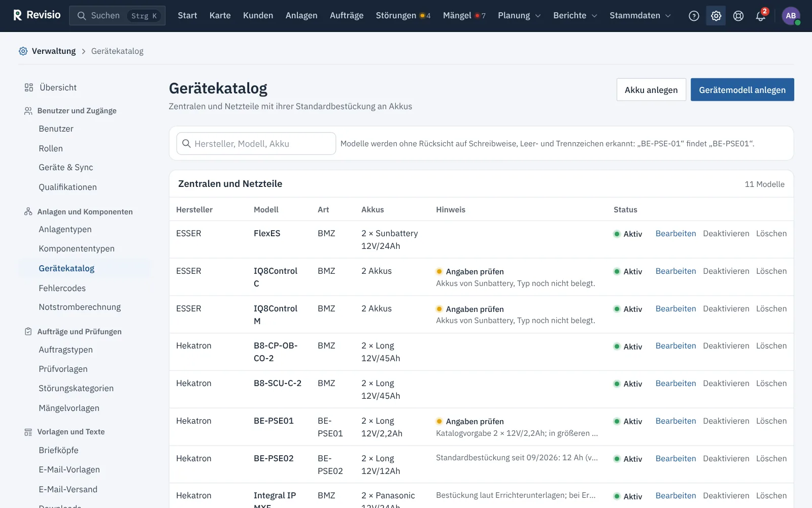This screenshot has width=812, height=508.
Task: Click Bearbeiten for BE-PSE02
Action: click(675, 459)
